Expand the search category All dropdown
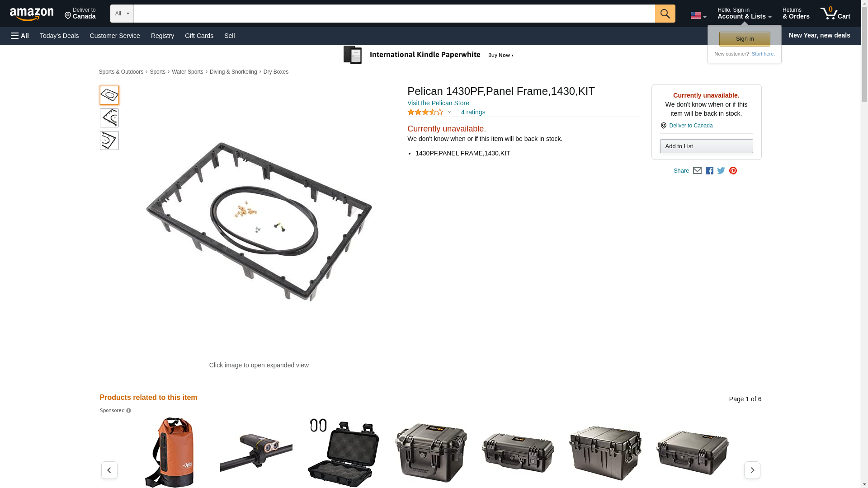The height and width of the screenshot is (488, 868). click(122, 14)
